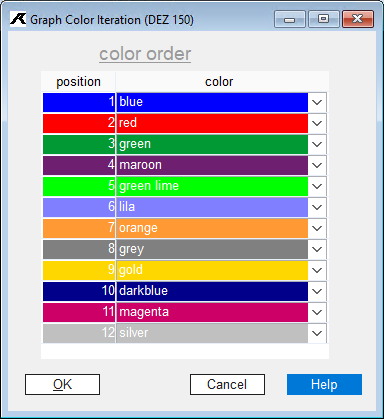
Task: Select position 8 grey cell
Action: pyautogui.click(x=79, y=249)
